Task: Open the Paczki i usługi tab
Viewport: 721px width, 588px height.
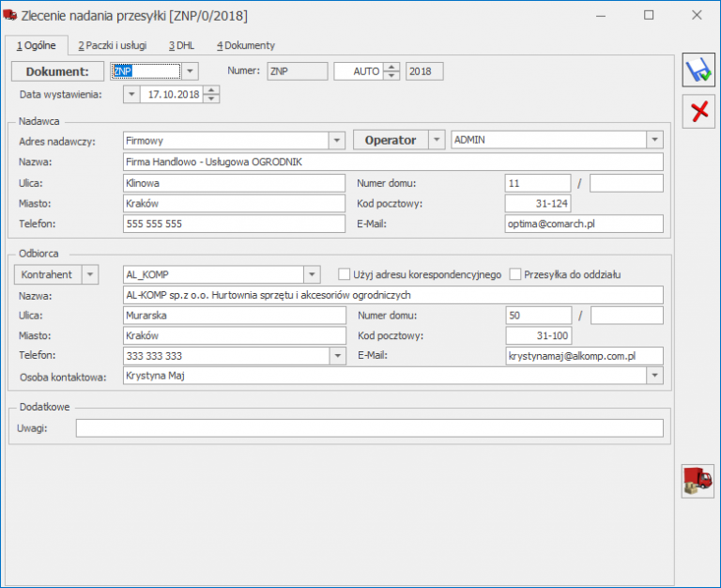Action: coord(113,45)
